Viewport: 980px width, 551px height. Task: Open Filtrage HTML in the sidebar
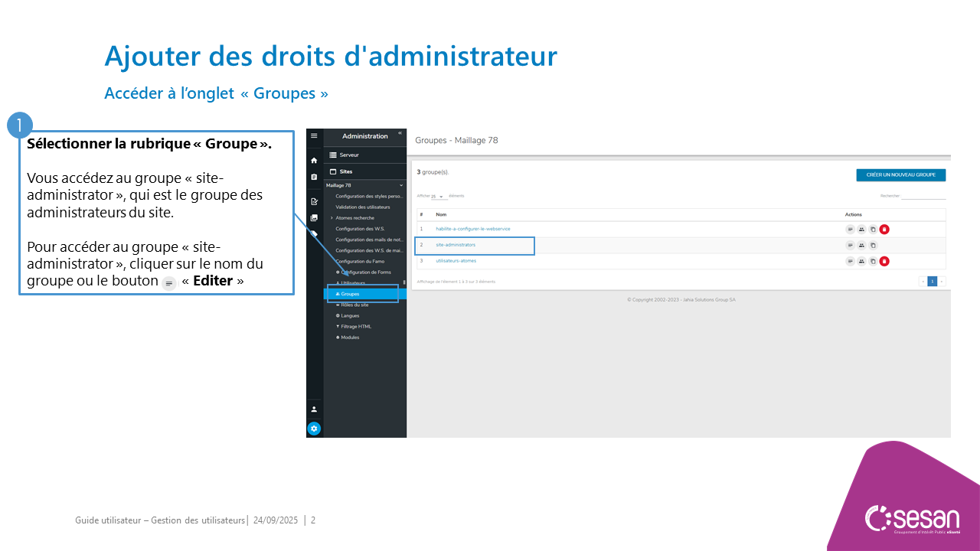355,326
